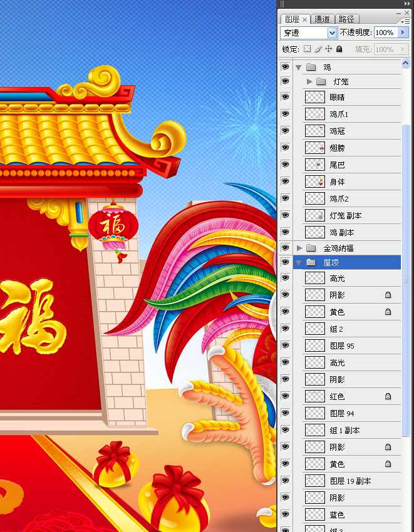Click the layers panel vertical scrollbar thumb
414x532 pixels.
point(405,280)
